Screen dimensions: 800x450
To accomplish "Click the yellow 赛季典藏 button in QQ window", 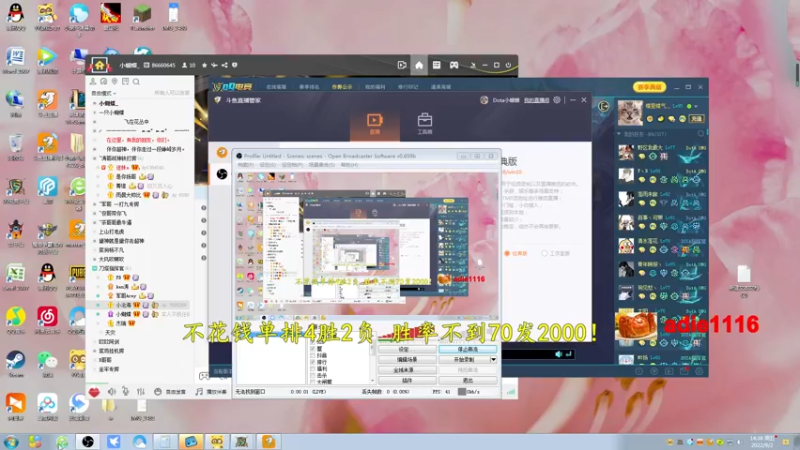I will click(649, 87).
